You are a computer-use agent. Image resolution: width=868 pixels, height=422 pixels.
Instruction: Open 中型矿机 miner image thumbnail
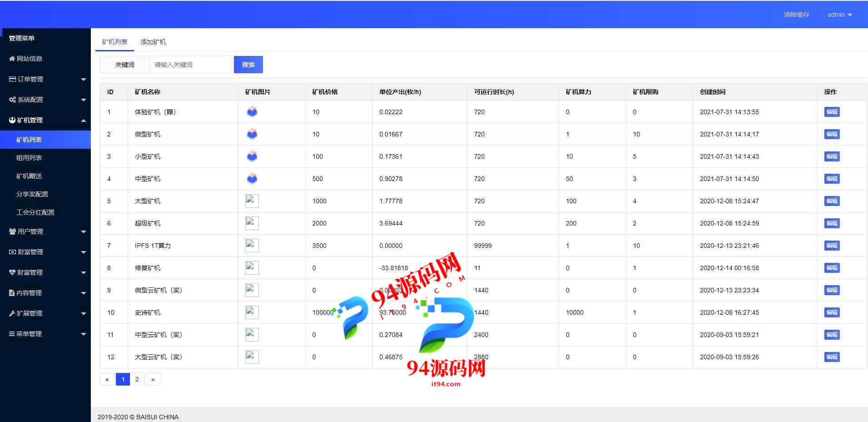coord(252,179)
